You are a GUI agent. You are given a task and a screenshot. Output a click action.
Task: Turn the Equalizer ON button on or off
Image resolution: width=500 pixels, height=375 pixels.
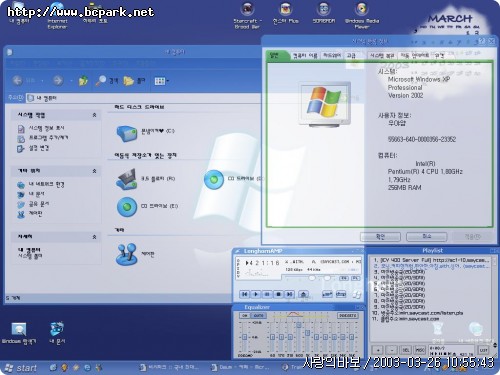tap(244, 315)
